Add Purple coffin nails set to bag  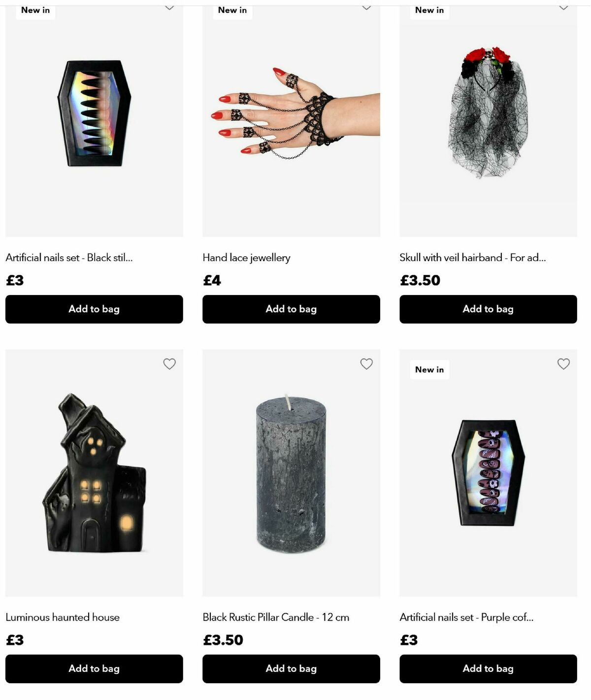[x=488, y=668]
